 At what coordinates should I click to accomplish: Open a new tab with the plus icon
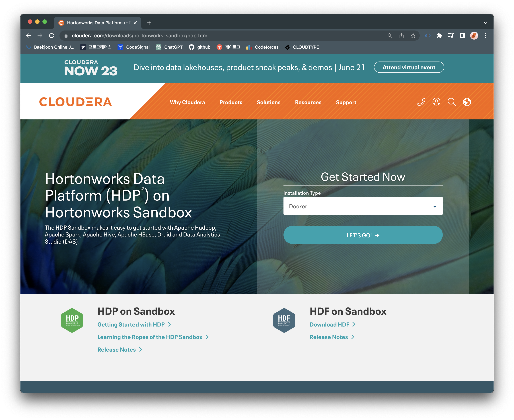149,23
